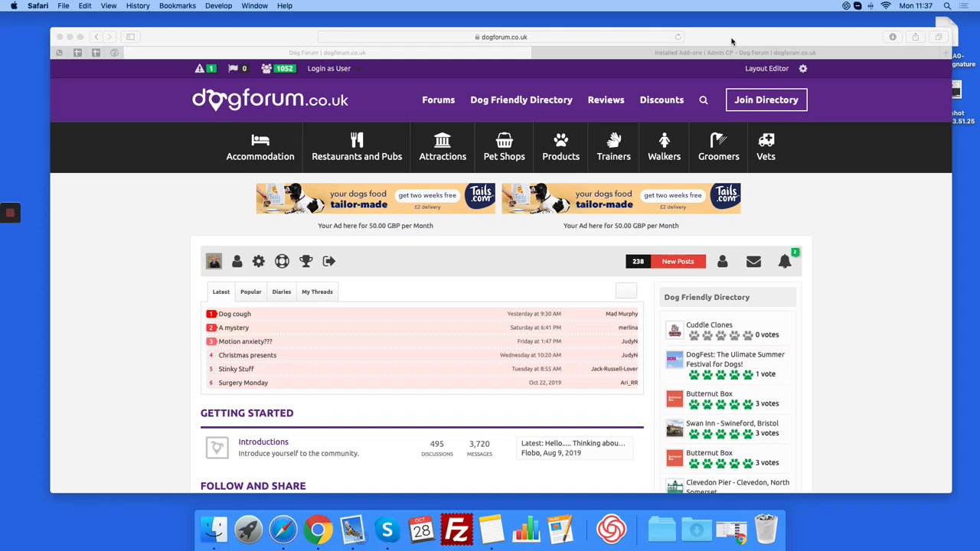Click the log out arrow icon
980x551 pixels.
tap(329, 261)
